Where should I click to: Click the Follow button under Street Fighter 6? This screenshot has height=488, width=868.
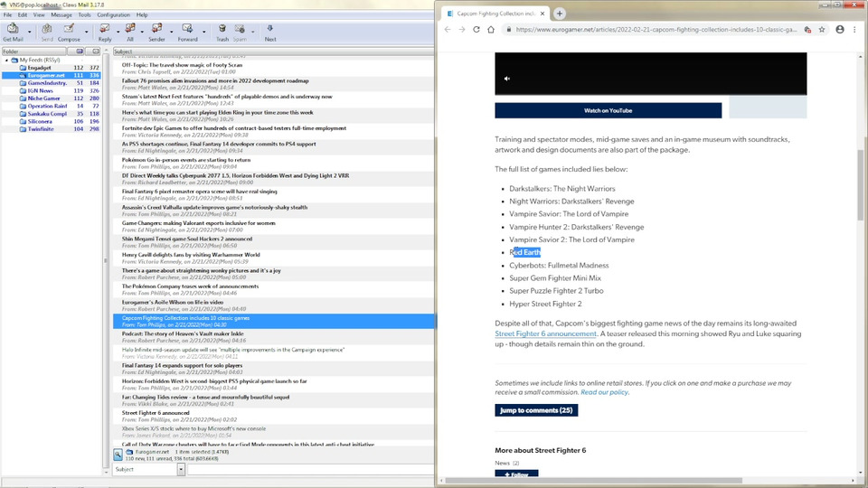[x=516, y=474]
